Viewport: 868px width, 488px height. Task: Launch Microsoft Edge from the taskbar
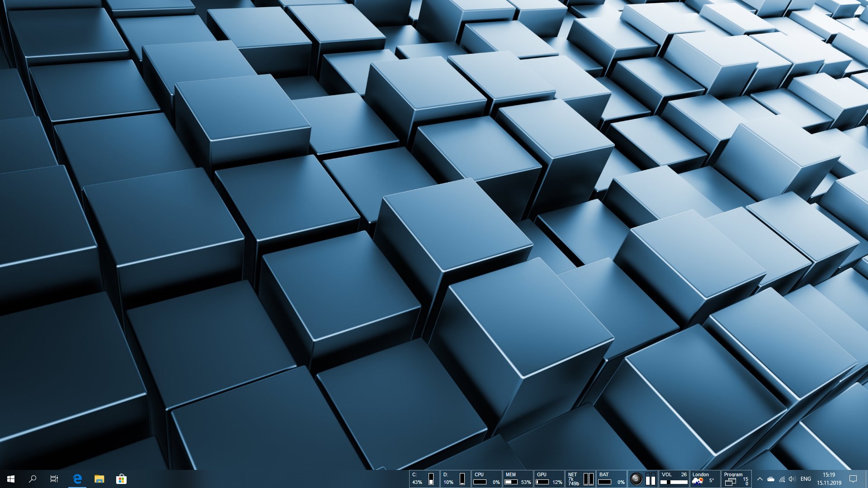coord(77,479)
